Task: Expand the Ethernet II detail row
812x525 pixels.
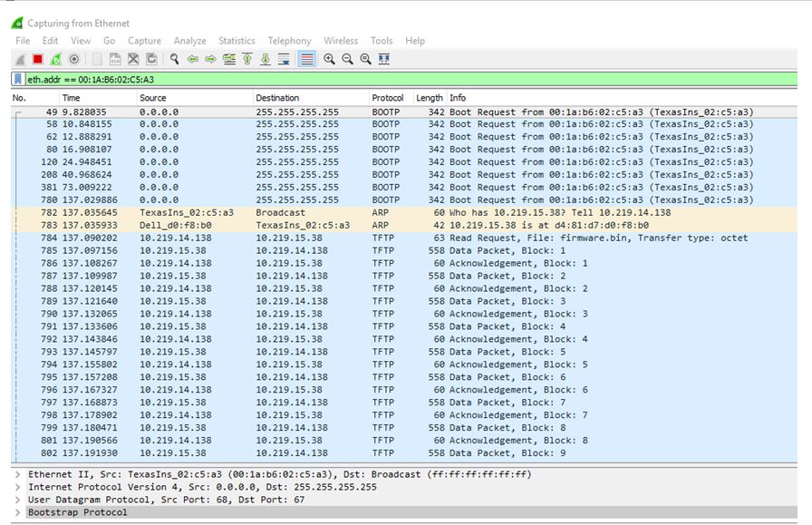Action: click(x=18, y=474)
